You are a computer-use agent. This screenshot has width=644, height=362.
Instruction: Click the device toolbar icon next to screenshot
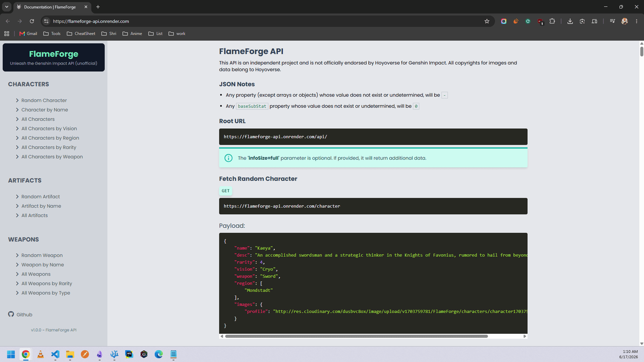tap(594, 21)
